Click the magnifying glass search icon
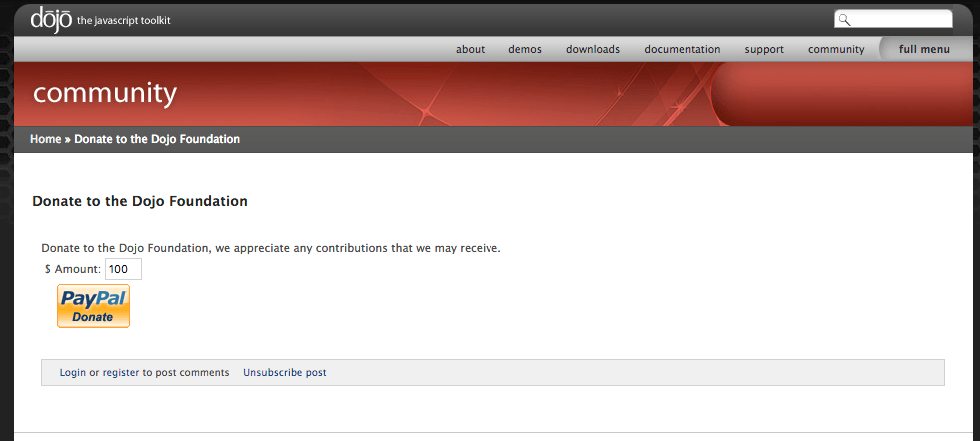Screen dimensions: 980x441 [844, 20]
